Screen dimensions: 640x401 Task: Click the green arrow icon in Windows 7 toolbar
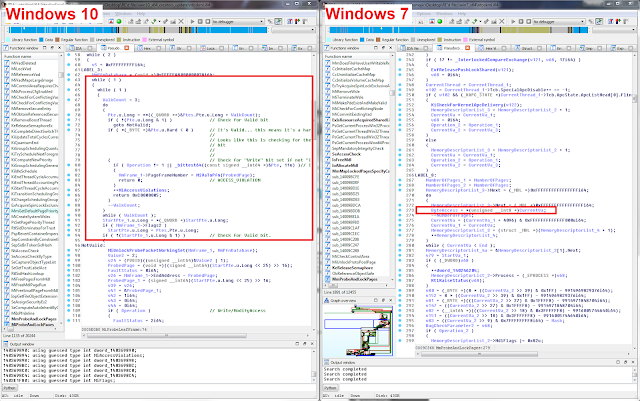click(x=475, y=21)
